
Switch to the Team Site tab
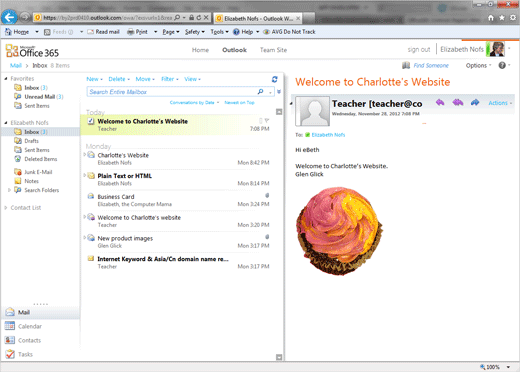pyautogui.click(x=273, y=50)
